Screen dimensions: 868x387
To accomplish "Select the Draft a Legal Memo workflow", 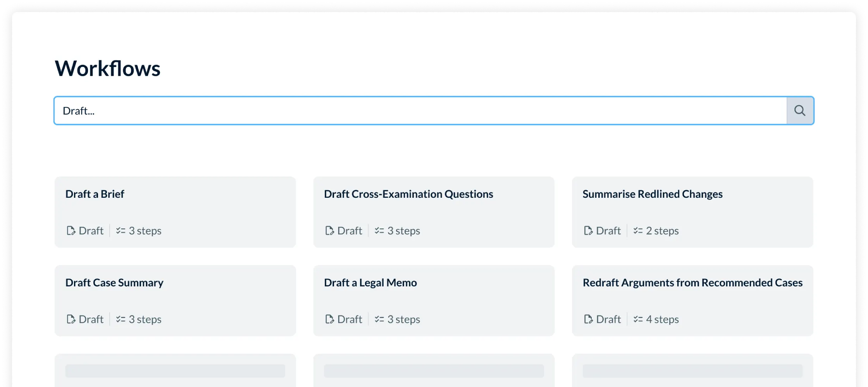I will pyautogui.click(x=434, y=300).
